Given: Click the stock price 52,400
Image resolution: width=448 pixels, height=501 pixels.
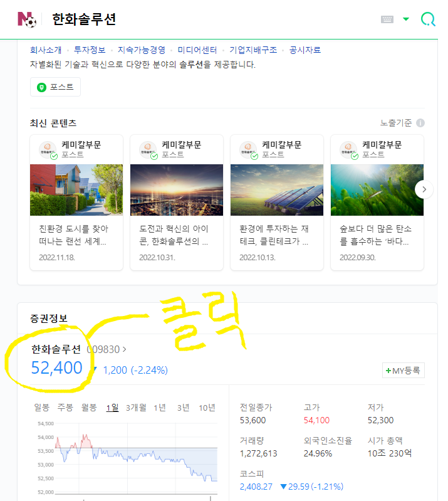Looking at the screenshot, I should [x=57, y=368].
